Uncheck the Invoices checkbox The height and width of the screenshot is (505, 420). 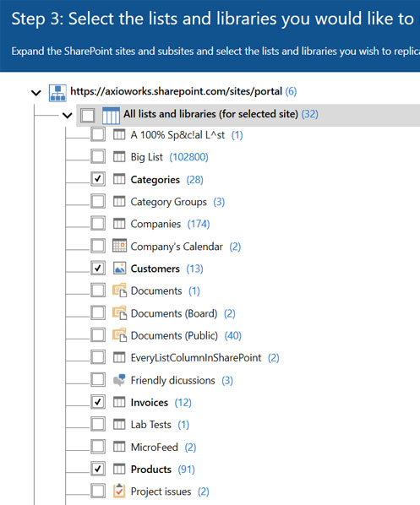(x=98, y=402)
